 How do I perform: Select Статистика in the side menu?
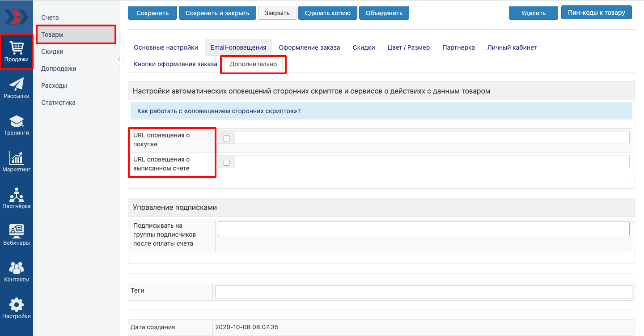pyautogui.click(x=58, y=102)
